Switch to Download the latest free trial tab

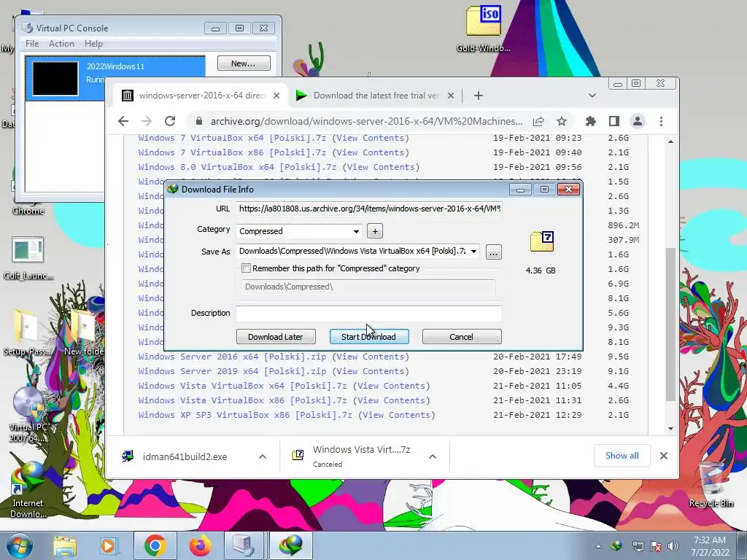click(x=374, y=96)
